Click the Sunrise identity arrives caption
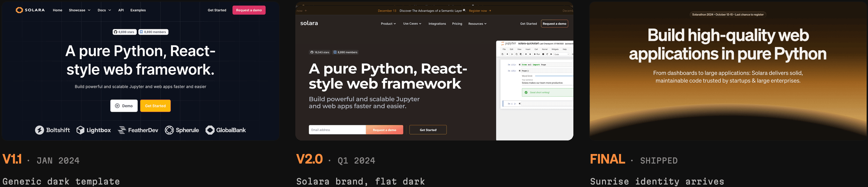The width and height of the screenshot is (868, 187). [x=657, y=181]
